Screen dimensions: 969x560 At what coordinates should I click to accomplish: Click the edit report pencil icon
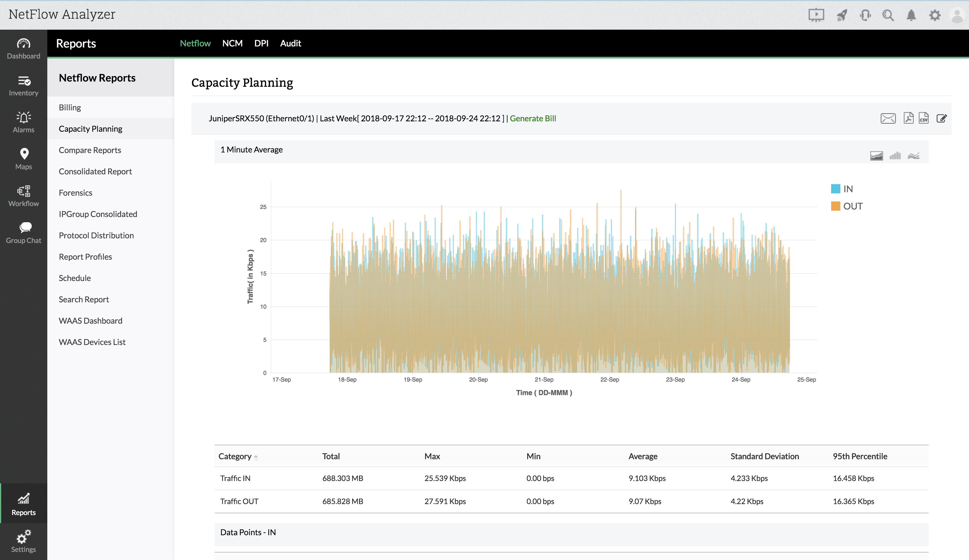tap(941, 118)
